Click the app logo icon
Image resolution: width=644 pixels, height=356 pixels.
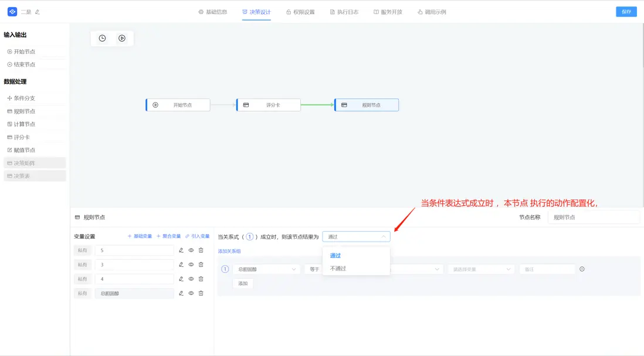click(12, 12)
